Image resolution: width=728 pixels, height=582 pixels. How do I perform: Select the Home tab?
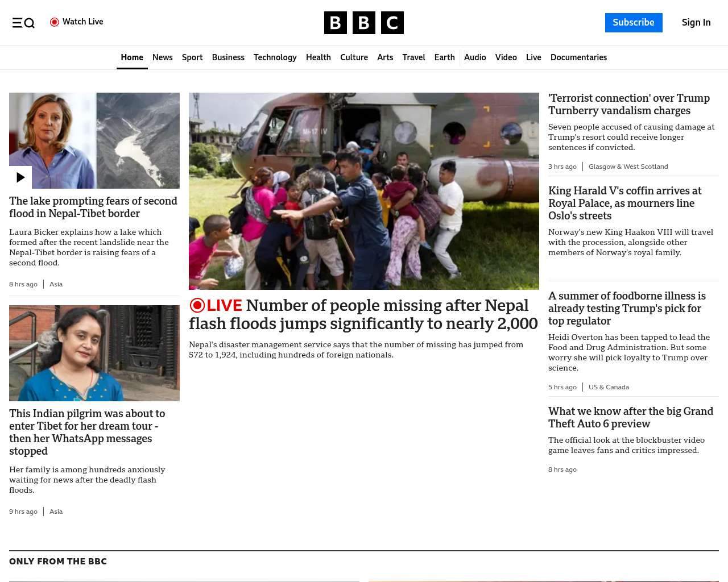[132, 57]
